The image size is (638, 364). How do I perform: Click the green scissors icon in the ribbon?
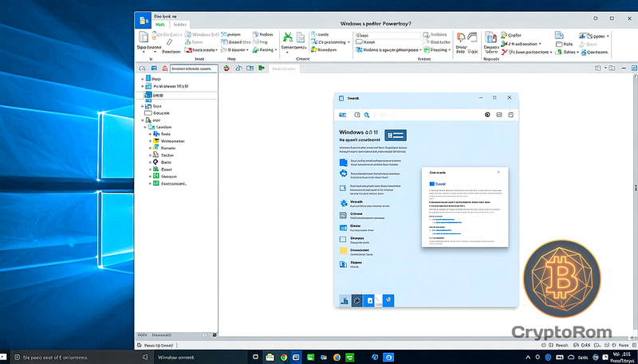point(287,36)
